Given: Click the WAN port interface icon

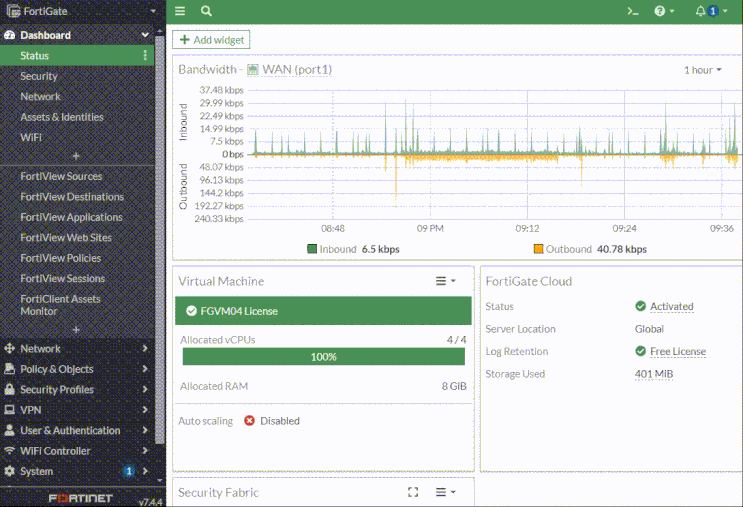Looking at the screenshot, I should tap(253, 70).
